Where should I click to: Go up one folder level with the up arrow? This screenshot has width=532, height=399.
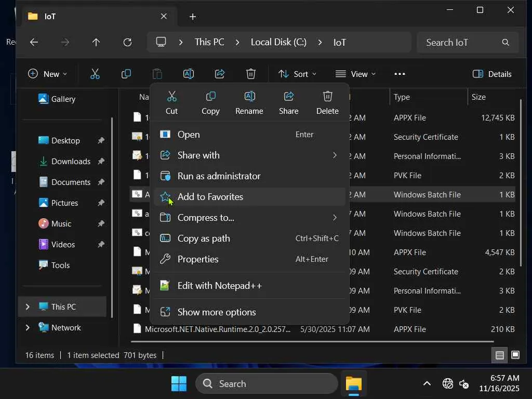coord(96,43)
